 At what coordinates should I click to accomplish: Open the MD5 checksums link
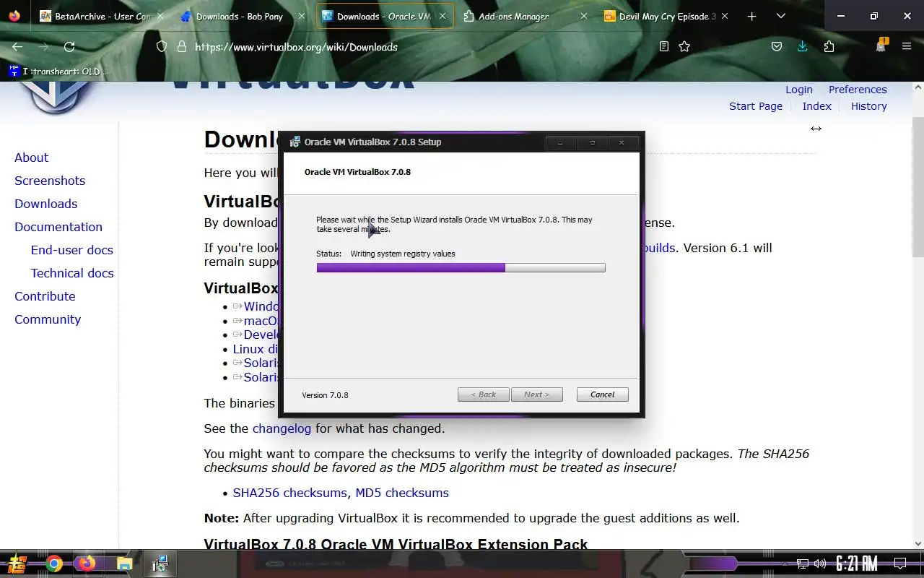[402, 493]
